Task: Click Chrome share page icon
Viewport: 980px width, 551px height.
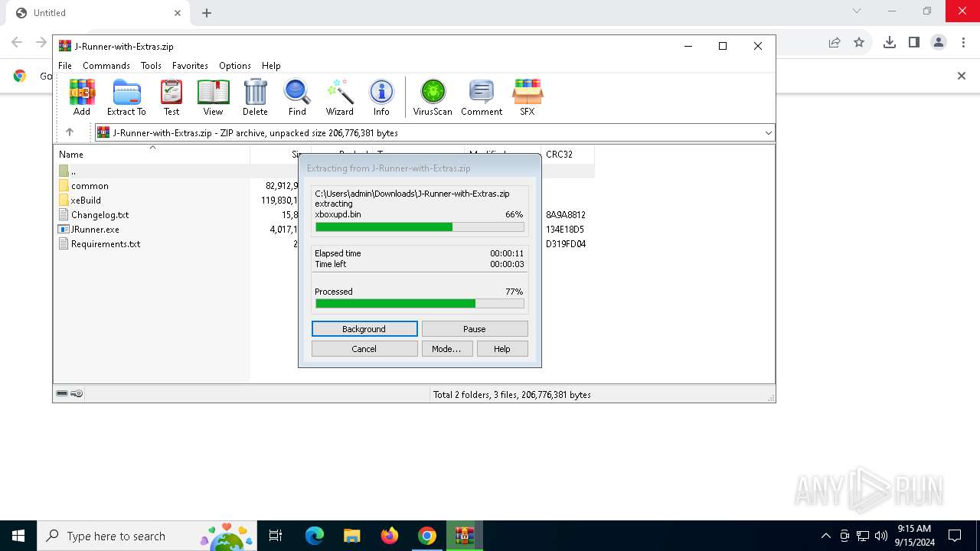Action: pos(835,42)
